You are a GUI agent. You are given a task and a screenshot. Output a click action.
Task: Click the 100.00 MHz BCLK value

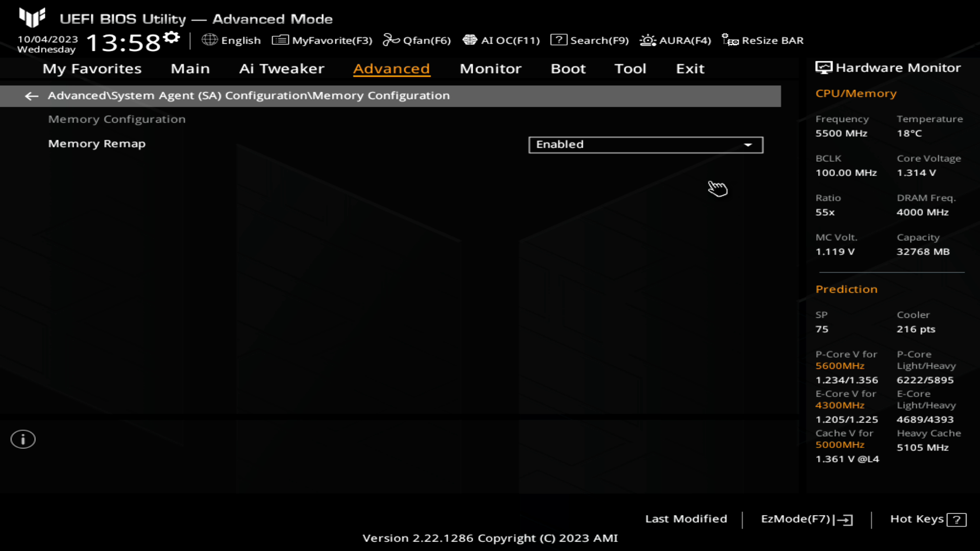pos(846,173)
